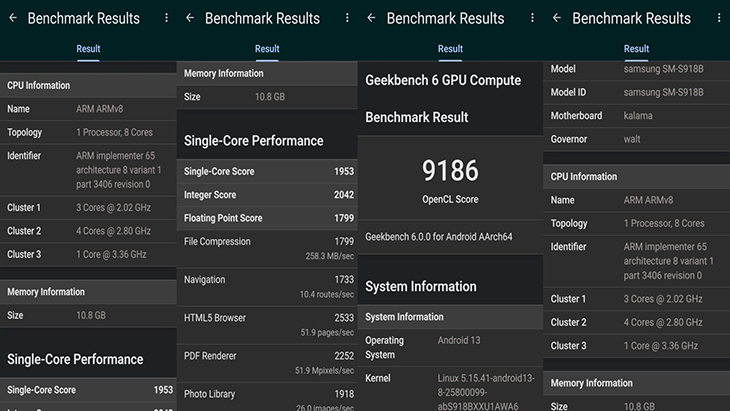The image size is (730, 411).
Task: Select the Result tab in third panel
Action: (450, 49)
